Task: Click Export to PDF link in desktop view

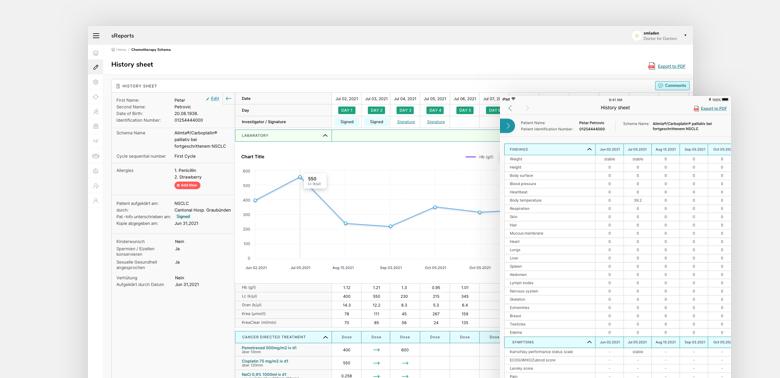Action: click(x=672, y=66)
